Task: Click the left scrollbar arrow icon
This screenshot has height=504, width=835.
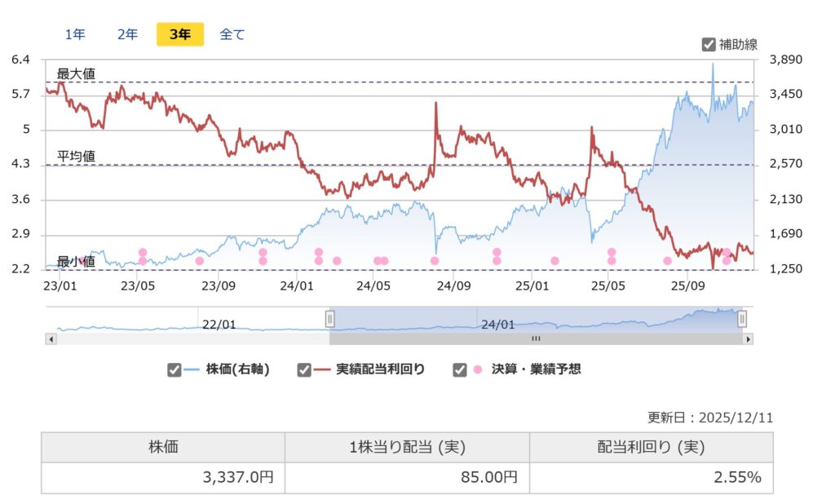Action: [53, 338]
